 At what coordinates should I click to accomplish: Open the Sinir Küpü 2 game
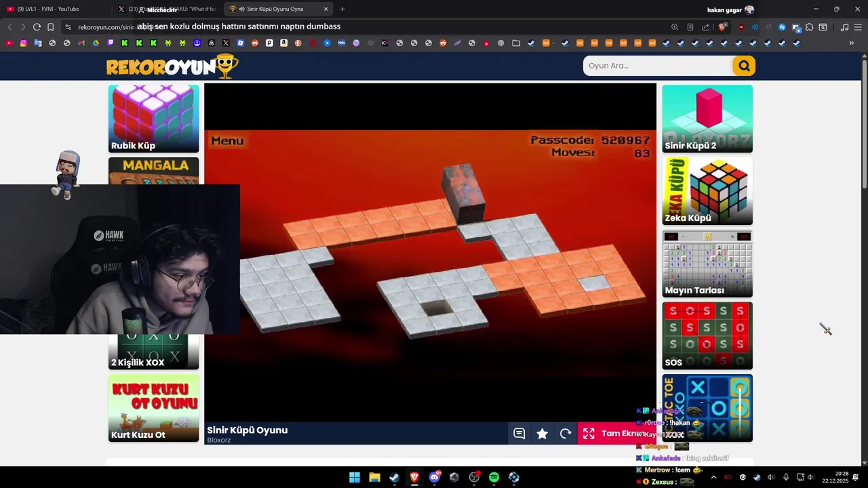pos(707,119)
